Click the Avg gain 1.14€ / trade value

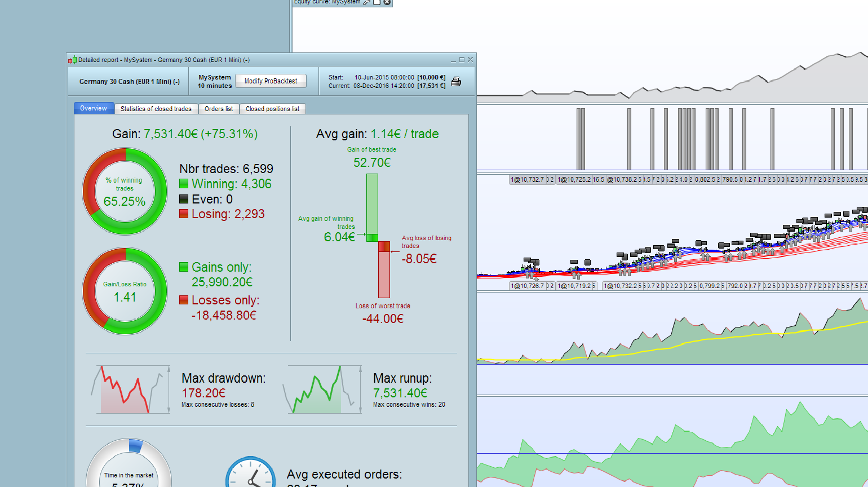click(x=405, y=134)
